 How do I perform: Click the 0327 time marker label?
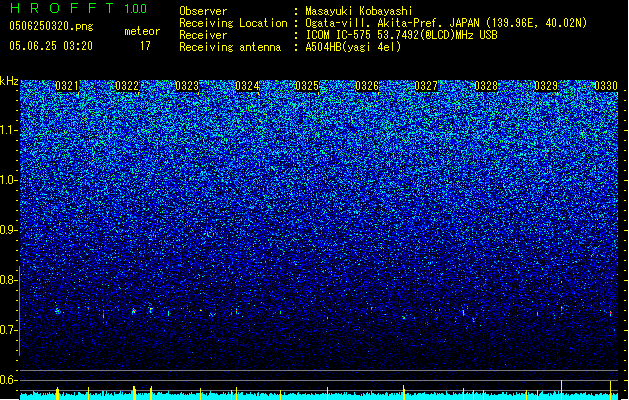pyautogui.click(x=426, y=86)
